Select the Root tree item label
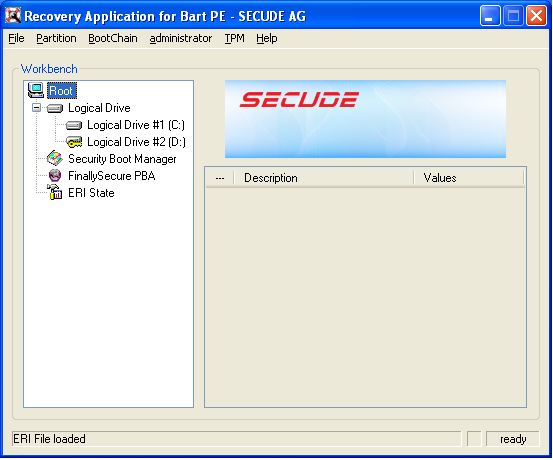The width and height of the screenshot is (553, 460). (61, 91)
